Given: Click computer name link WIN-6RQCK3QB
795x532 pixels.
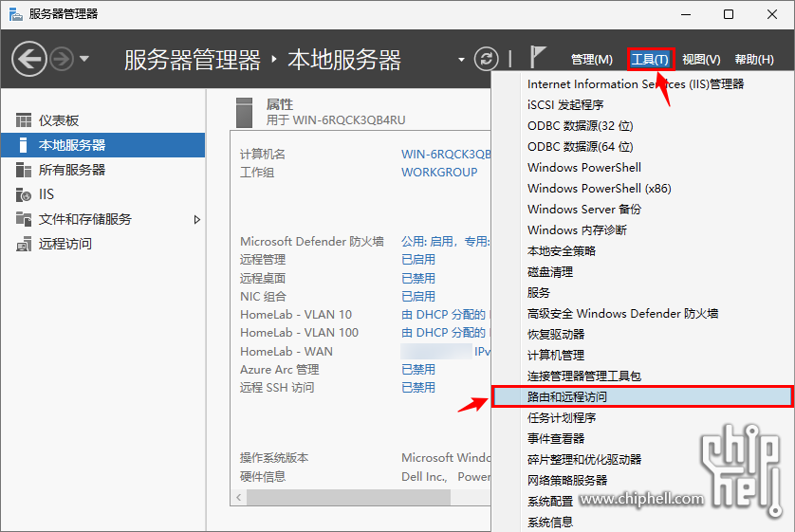Looking at the screenshot, I should point(446,154).
